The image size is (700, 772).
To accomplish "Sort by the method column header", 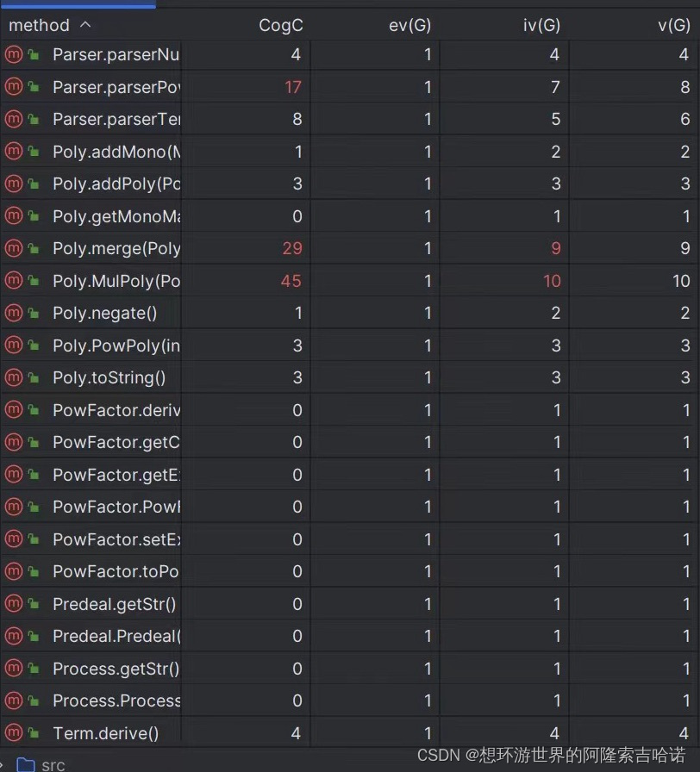I will tap(39, 25).
